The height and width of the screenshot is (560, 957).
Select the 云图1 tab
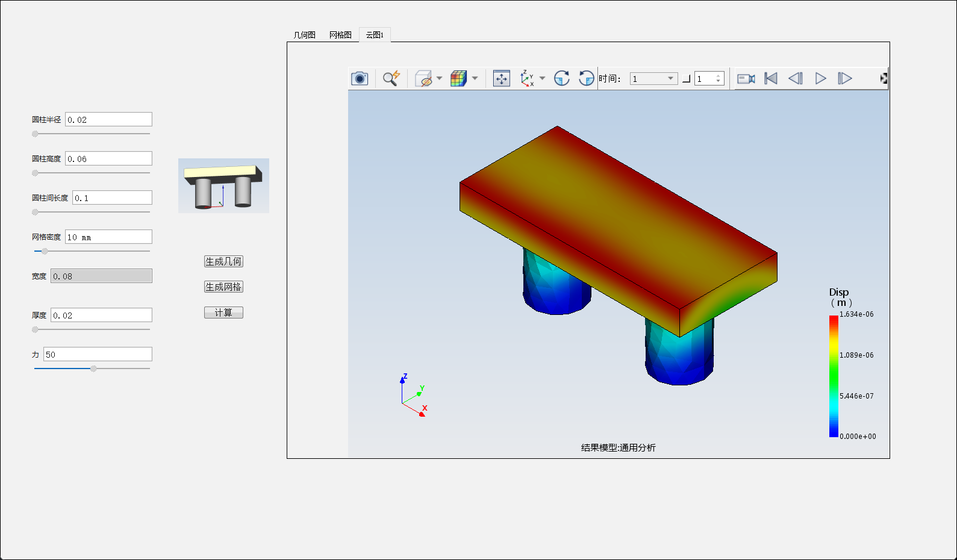click(x=375, y=35)
